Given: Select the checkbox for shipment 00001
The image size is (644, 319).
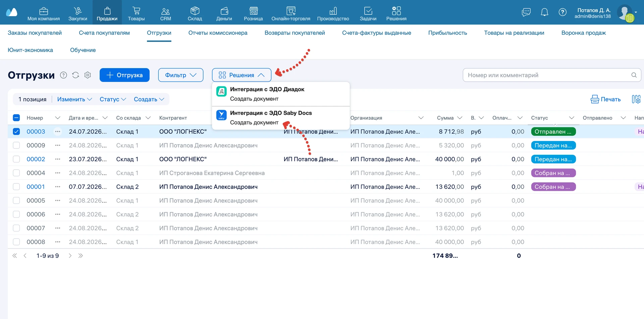Looking at the screenshot, I should click(x=16, y=187).
